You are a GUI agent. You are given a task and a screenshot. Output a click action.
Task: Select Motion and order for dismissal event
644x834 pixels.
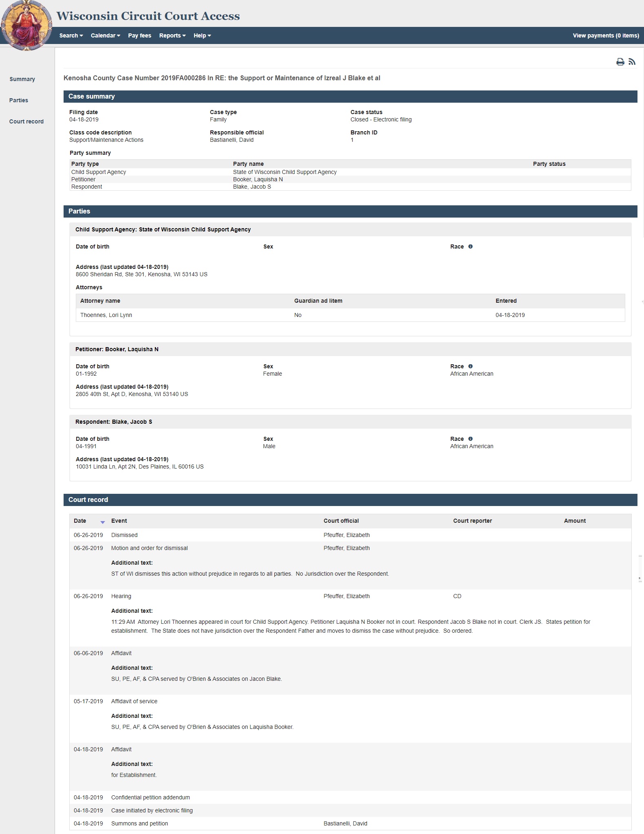tap(351, 565)
